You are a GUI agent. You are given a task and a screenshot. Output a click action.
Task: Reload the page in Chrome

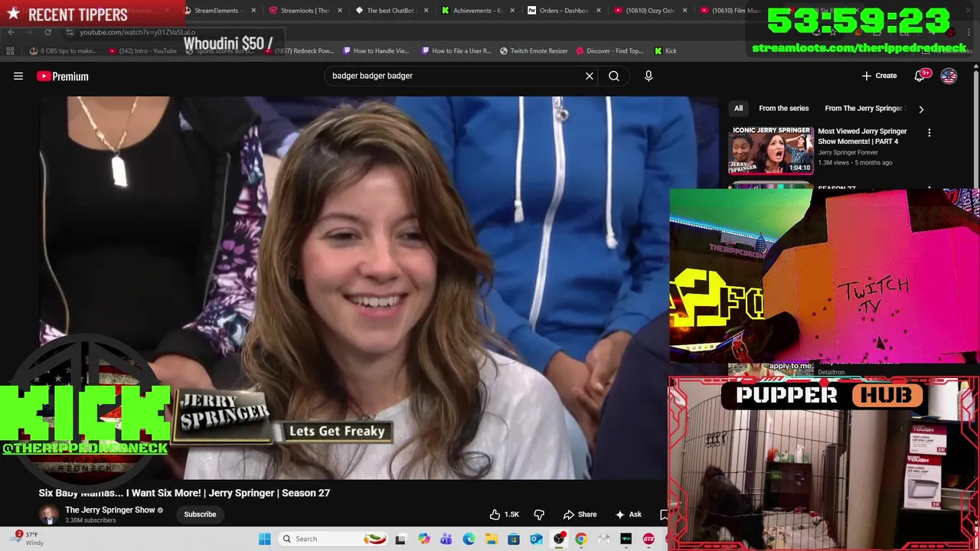point(47,32)
